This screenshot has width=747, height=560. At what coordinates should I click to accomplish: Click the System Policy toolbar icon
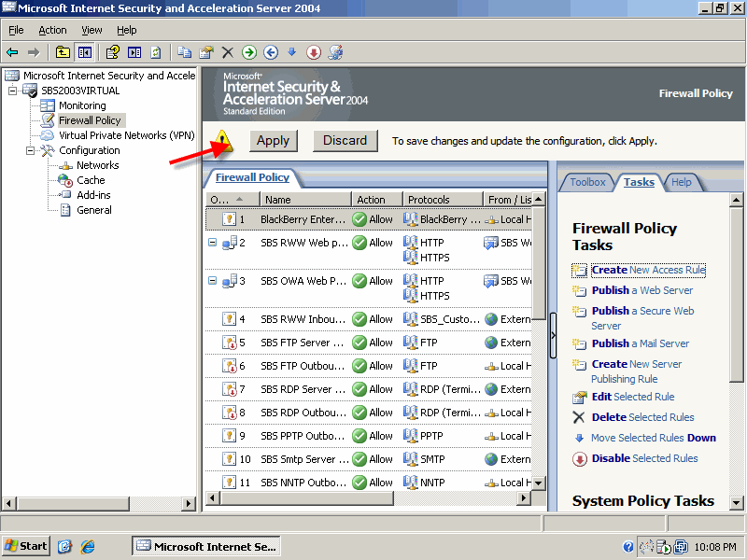pyautogui.click(x=335, y=52)
